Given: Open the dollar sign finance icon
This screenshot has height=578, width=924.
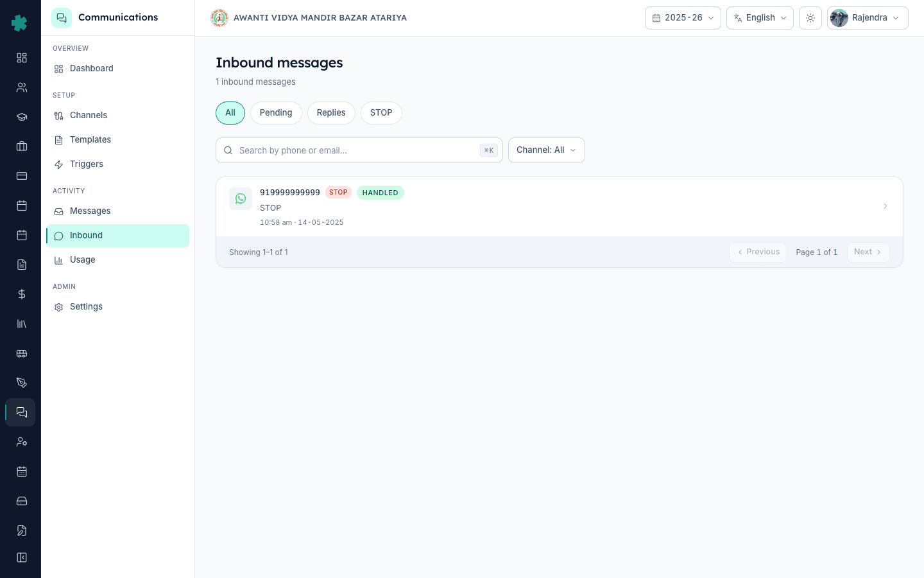Looking at the screenshot, I should pyautogui.click(x=22, y=294).
